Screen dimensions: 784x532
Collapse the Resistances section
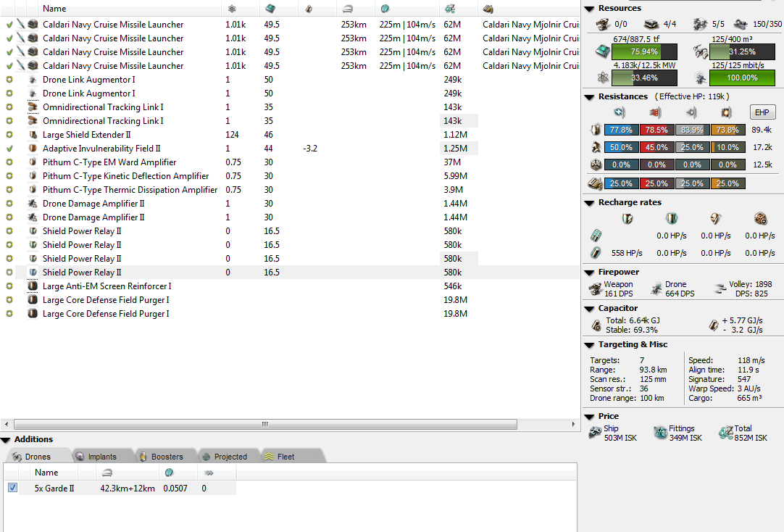[589, 97]
